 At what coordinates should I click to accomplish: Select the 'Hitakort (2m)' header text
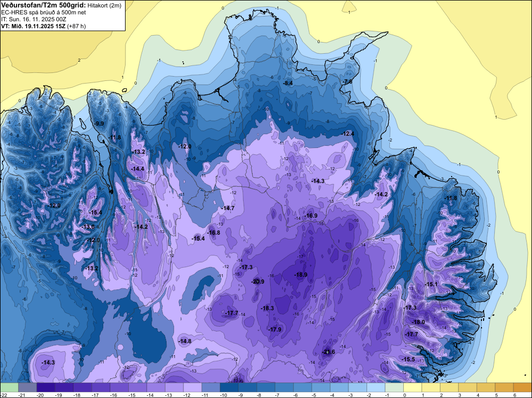(x=104, y=5)
